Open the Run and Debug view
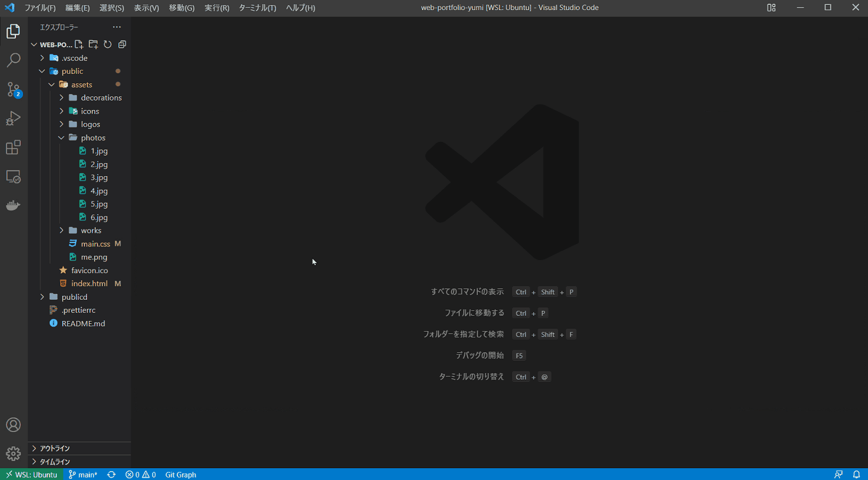 coord(14,118)
